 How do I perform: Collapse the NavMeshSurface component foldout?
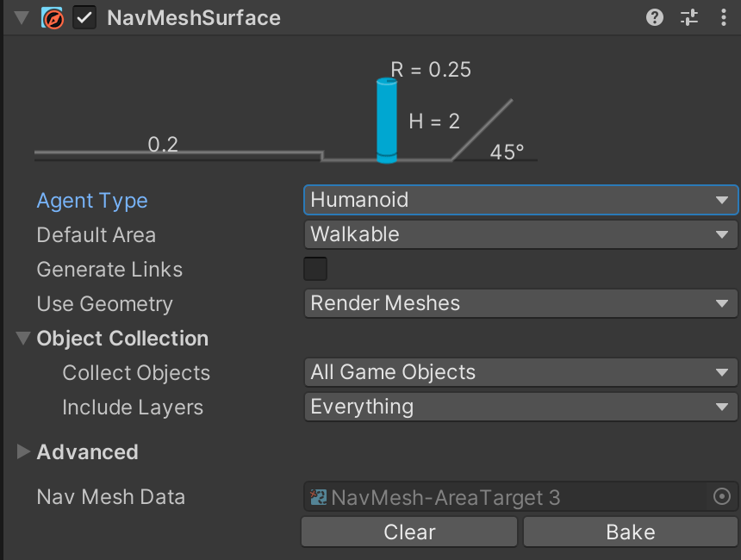click(22, 18)
